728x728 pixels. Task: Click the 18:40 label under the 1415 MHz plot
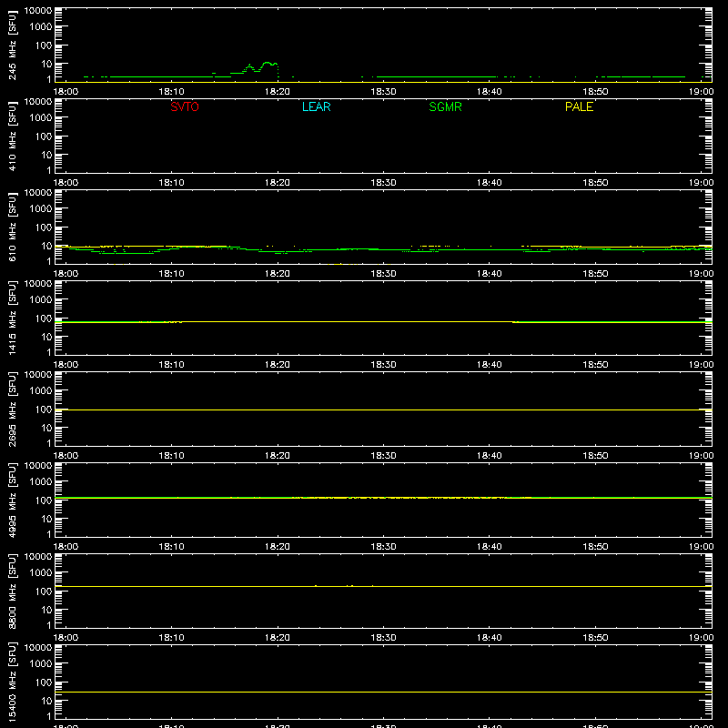(x=490, y=365)
